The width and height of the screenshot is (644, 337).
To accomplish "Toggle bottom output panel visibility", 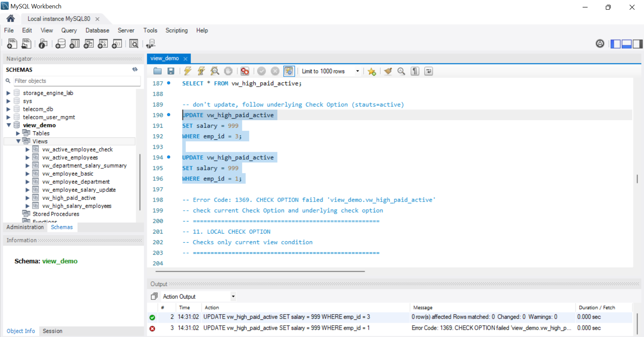I will (x=627, y=44).
